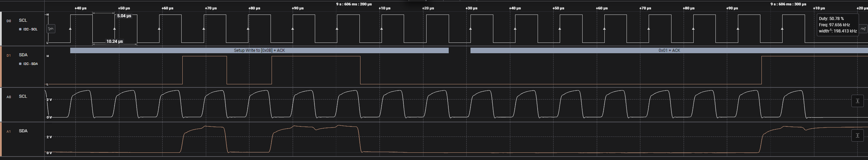Click the A1 SDA analog vertical-fit icon

857,135
